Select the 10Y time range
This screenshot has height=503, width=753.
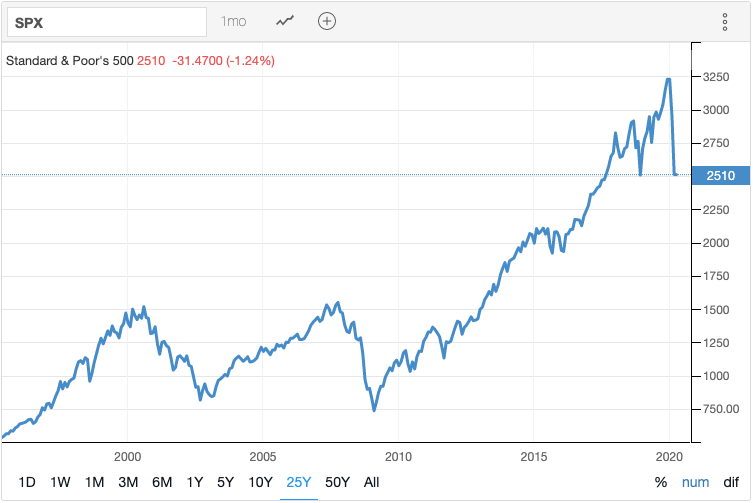(x=260, y=482)
